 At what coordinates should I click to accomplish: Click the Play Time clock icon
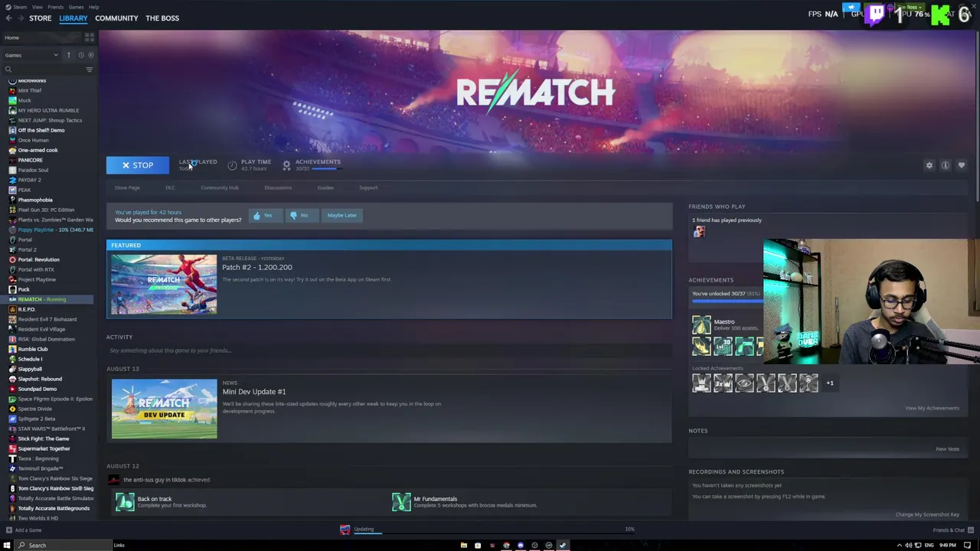coord(232,165)
